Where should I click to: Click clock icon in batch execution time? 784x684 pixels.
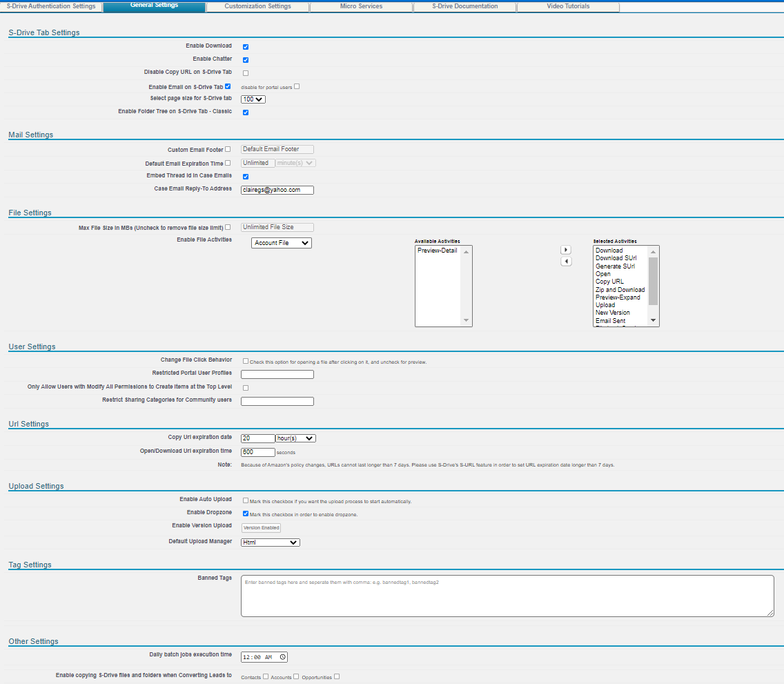282,657
